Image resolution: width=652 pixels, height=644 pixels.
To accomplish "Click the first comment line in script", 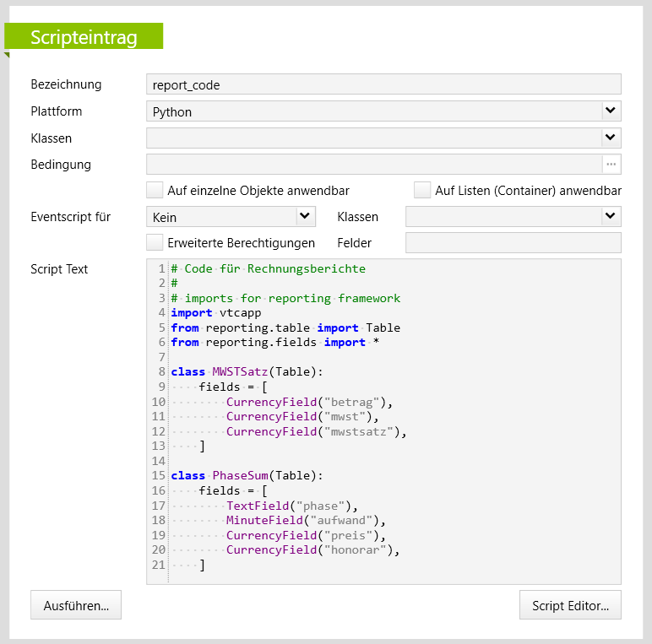I will click(x=268, y=268).
